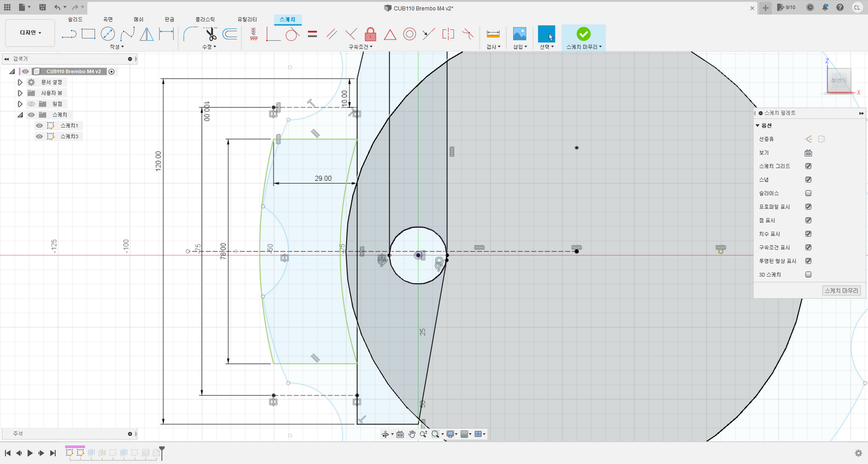Expand the 문서 설정 tree node

pyautogui.click(x=20, y=82)
